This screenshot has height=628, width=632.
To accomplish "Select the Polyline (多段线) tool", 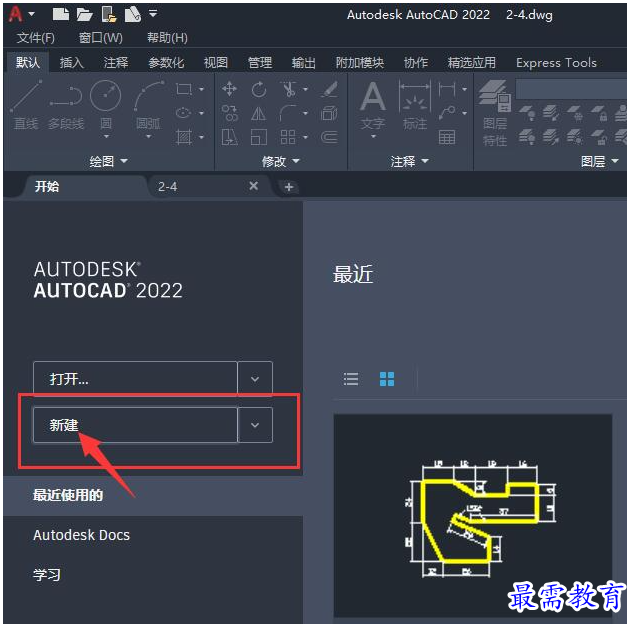I will click(x=66, y=108).
